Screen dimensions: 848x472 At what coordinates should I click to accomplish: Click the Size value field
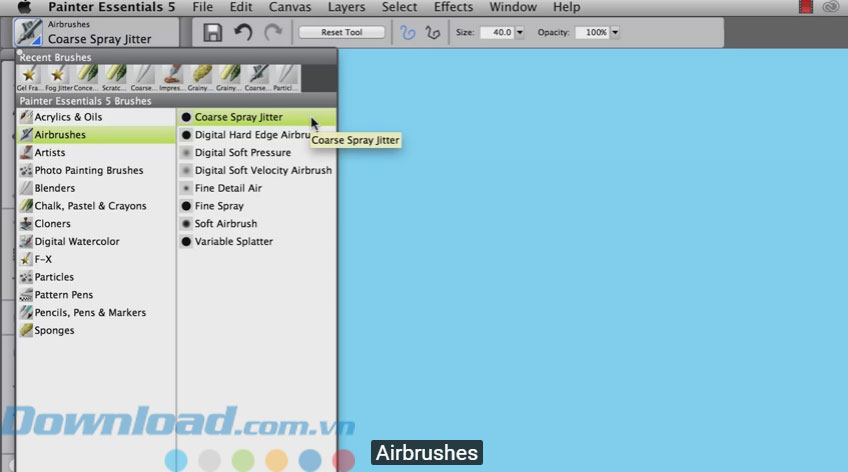tap(496, 32)
